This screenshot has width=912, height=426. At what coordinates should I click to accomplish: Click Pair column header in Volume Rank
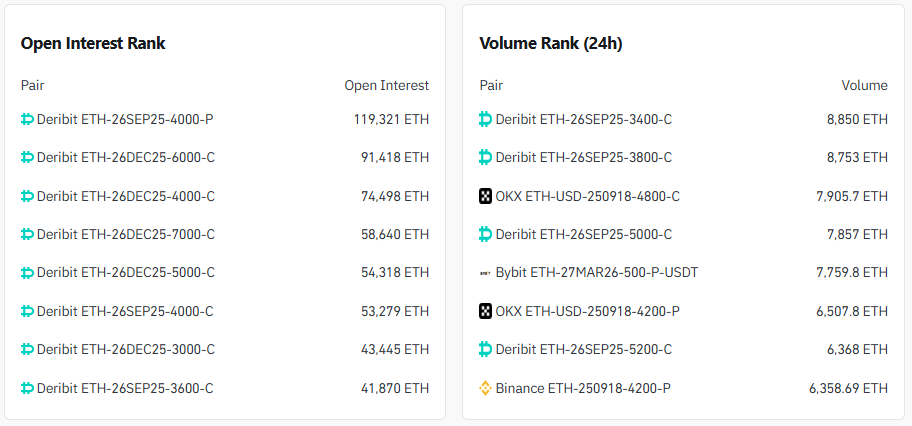[491, 86]
